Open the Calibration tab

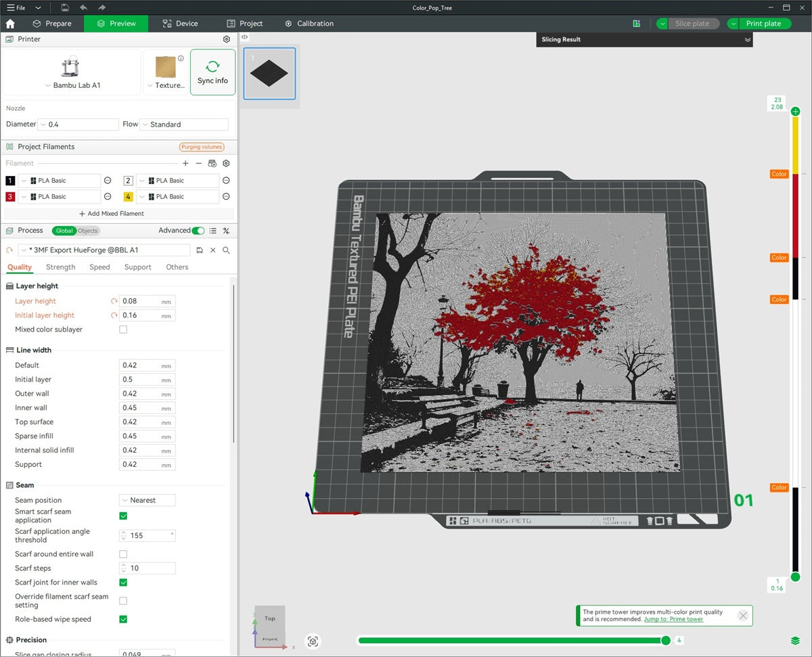(x=309, y=24)
